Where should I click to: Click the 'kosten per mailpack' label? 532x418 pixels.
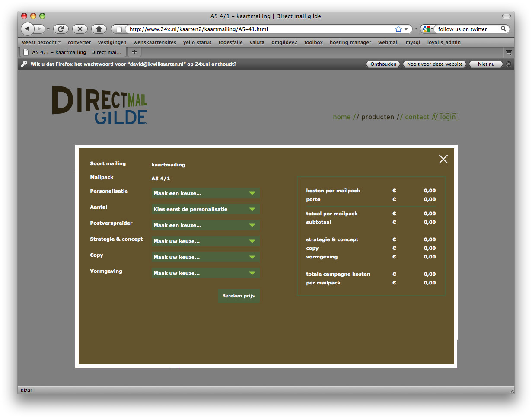333,191
